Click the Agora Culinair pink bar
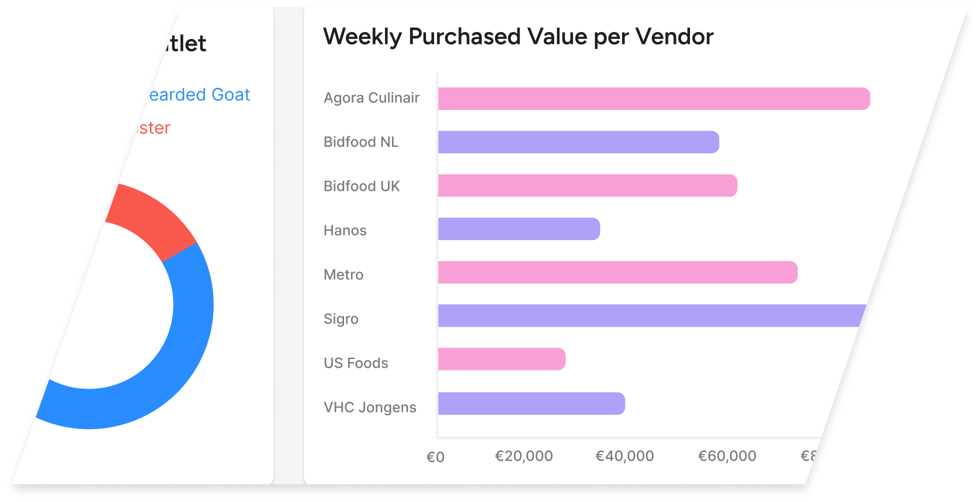The width and height of the screenshot is (980, 502). pos(653,99)
